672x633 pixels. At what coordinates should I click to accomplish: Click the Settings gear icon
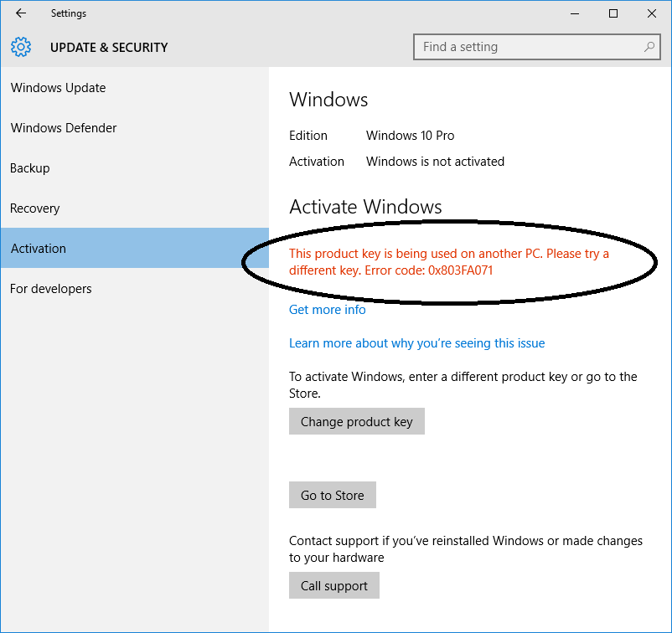[x=20, y=47]
